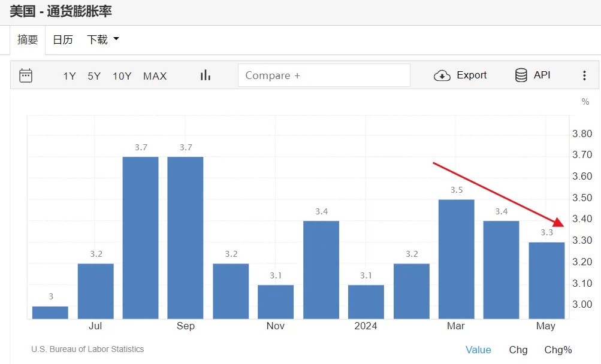Click the May 3.3 bar
This screenshot has width=601, height=364.
(x=546, y=280)
